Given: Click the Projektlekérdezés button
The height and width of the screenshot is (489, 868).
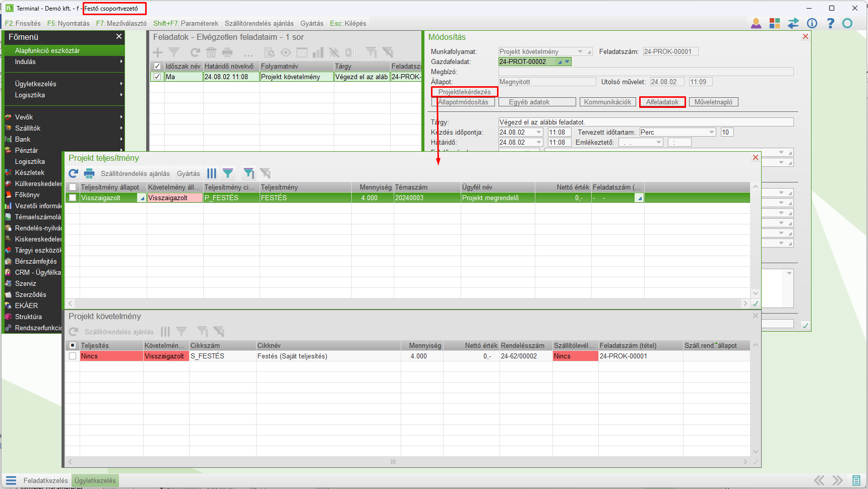Looking at the screenshot, I should [465, 92].
